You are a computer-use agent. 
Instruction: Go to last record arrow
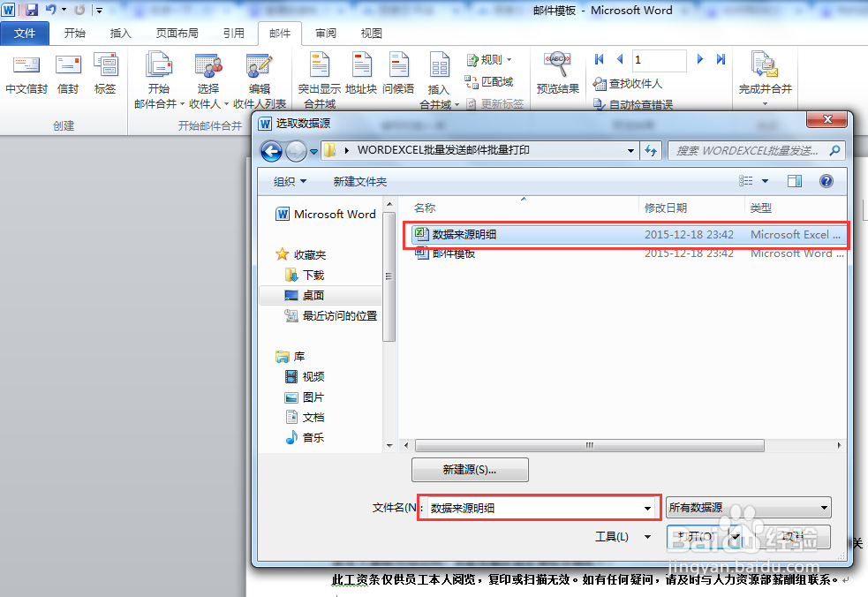(x=721, y=59)
